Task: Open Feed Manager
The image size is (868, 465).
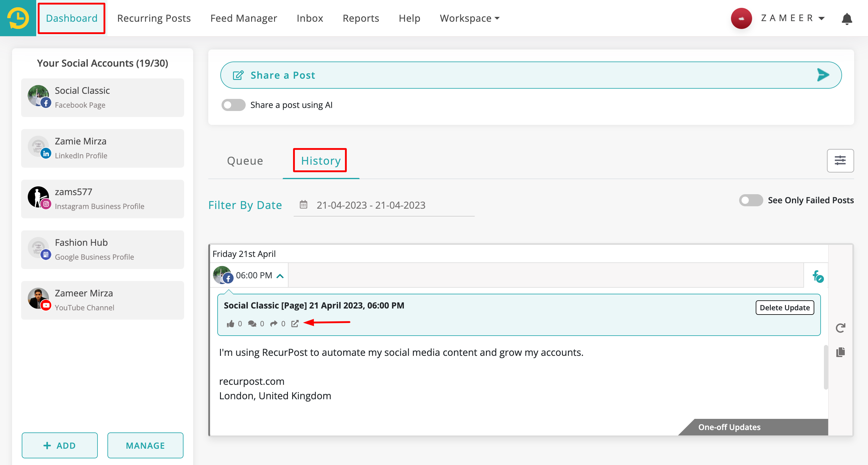Action: (244, 18)
